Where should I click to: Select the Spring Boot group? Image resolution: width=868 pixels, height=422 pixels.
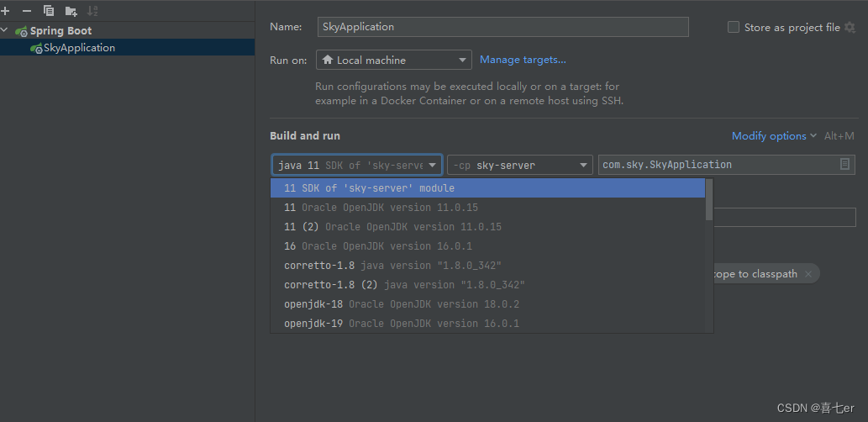tap(60, 31)
